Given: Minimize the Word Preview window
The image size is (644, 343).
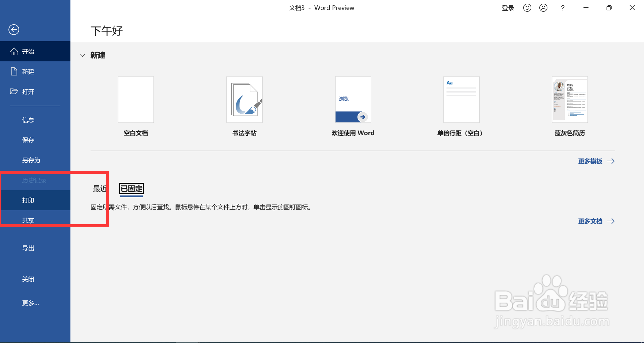Looking at the screenshot, I should (586, 8).
